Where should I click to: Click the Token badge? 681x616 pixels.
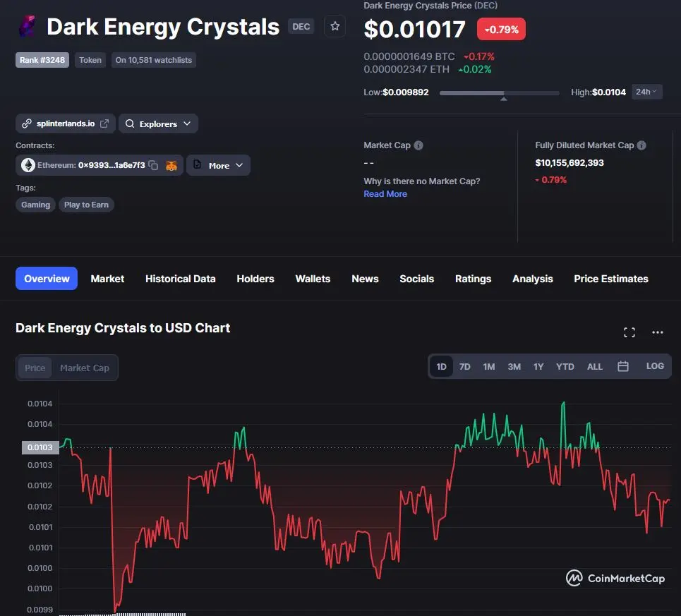click(x=90, y=60)
